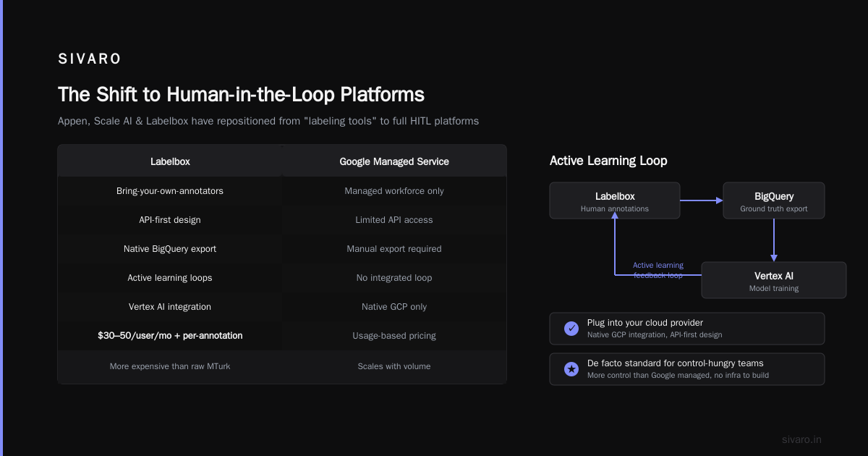The height and width of the screenshot is (456, 868).
Task: Open the sivaro.in footer link
Action: pyautogui.click(x=801, y=439)
